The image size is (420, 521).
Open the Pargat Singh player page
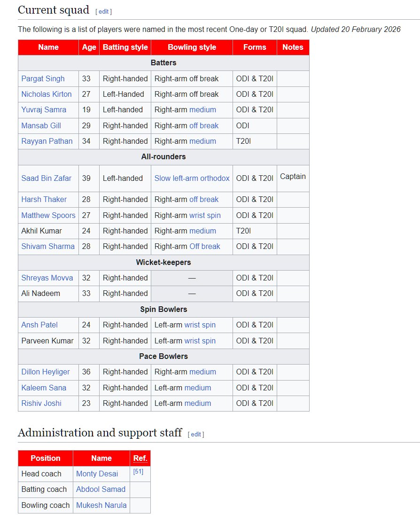43,79
